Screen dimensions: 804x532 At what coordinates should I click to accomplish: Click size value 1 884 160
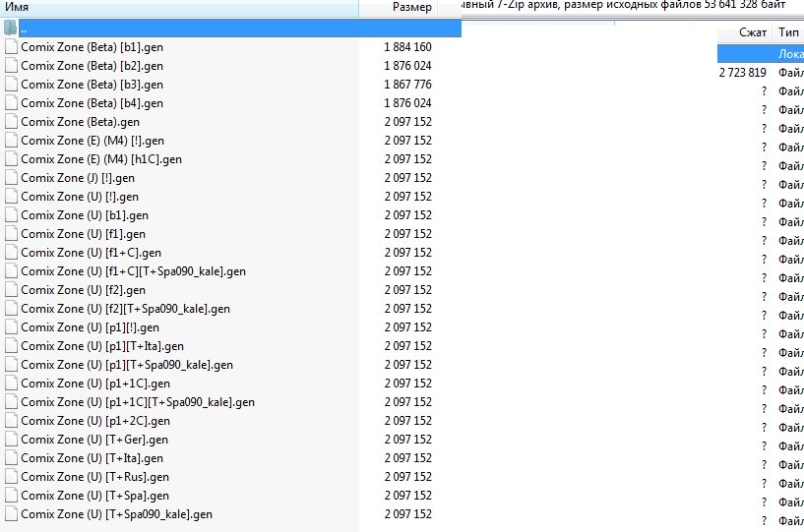407,46
